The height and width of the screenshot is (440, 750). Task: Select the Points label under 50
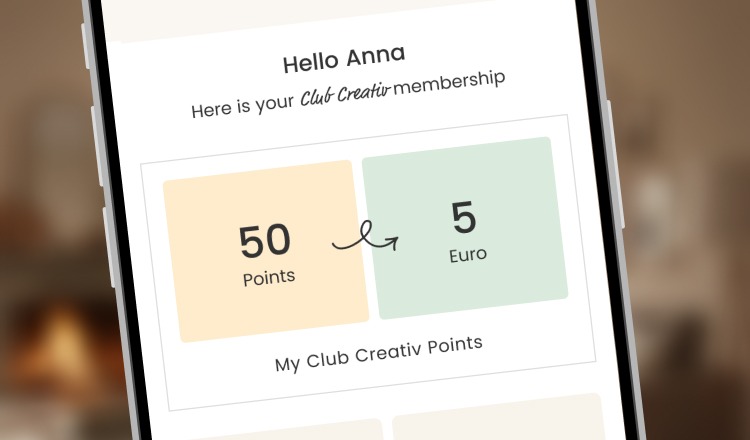click(x=269, y=276)
